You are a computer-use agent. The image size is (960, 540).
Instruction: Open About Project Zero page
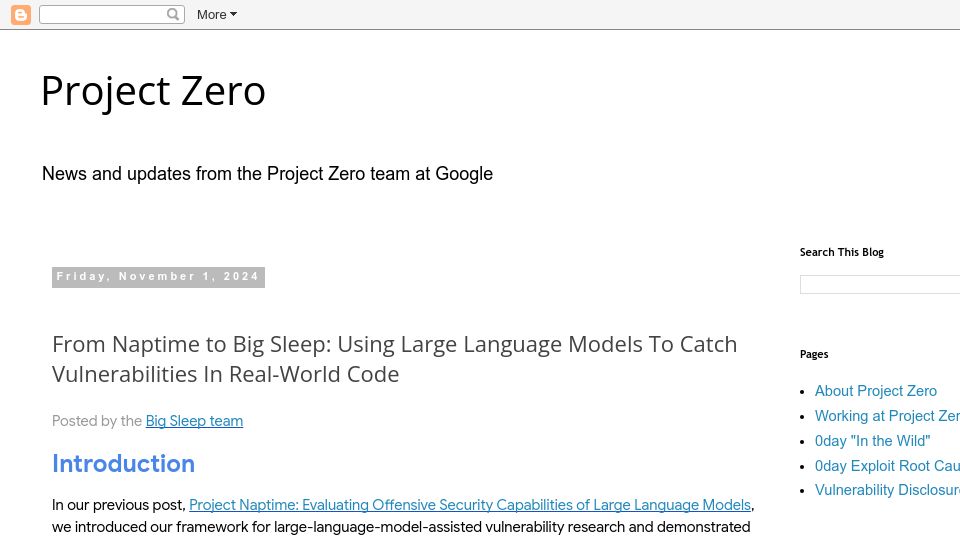click(876, 391)
